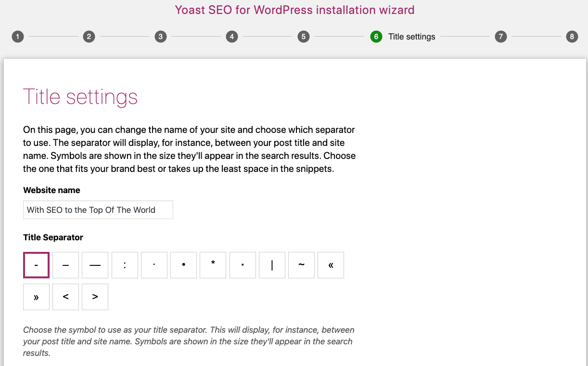Viewport: 588px width, 366px height.
Task: Advance to step 7 circle
Action: [x=501, y=37]
